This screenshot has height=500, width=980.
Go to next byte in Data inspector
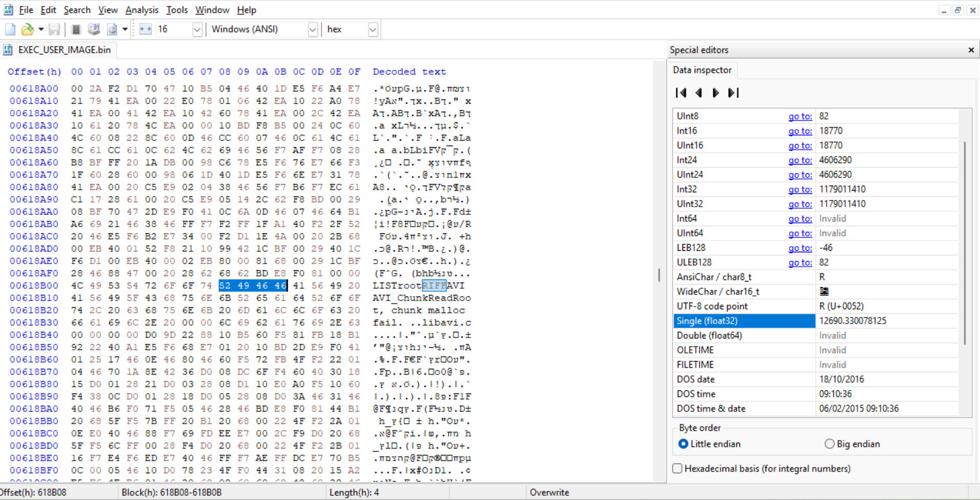pyautogui.click(x=716, y=93)
